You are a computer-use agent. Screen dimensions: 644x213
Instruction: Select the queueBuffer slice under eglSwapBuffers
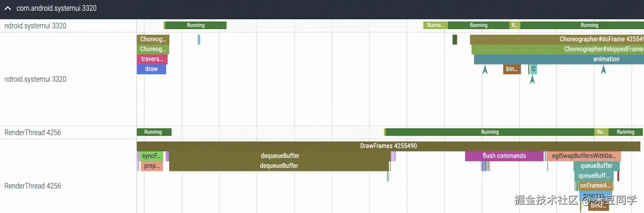pos(596,166)
